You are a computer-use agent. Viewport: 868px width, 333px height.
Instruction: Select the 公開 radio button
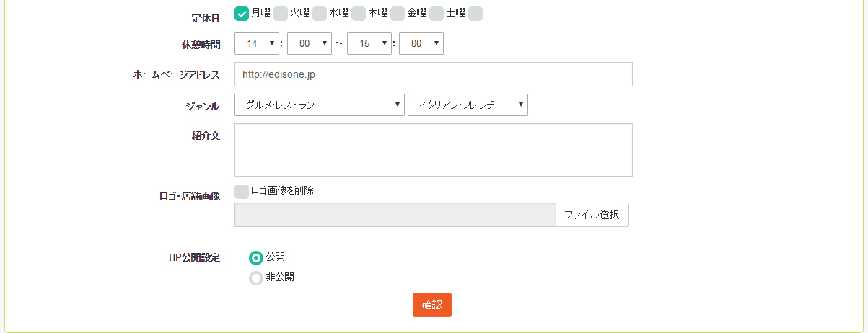[x=255, y=258]
